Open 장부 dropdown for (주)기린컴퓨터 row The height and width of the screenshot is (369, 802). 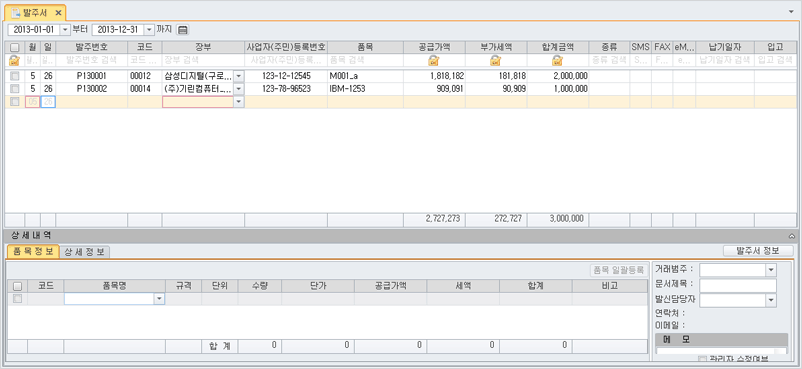[239, 89]
